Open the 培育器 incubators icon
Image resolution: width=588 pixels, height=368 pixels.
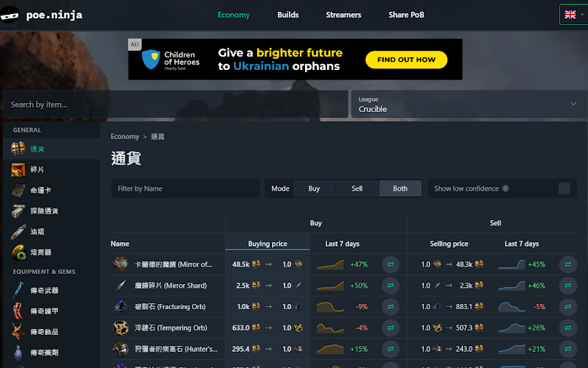[x=18, y=252]
